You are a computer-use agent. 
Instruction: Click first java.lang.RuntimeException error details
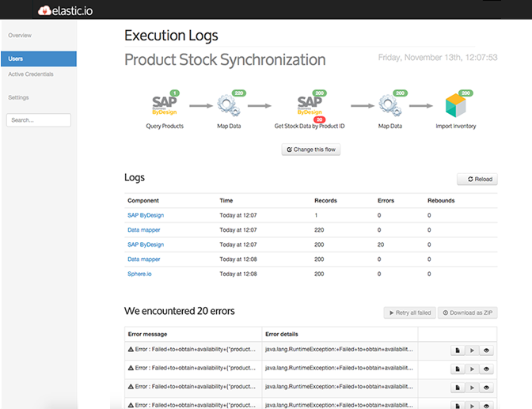point(340,350)
